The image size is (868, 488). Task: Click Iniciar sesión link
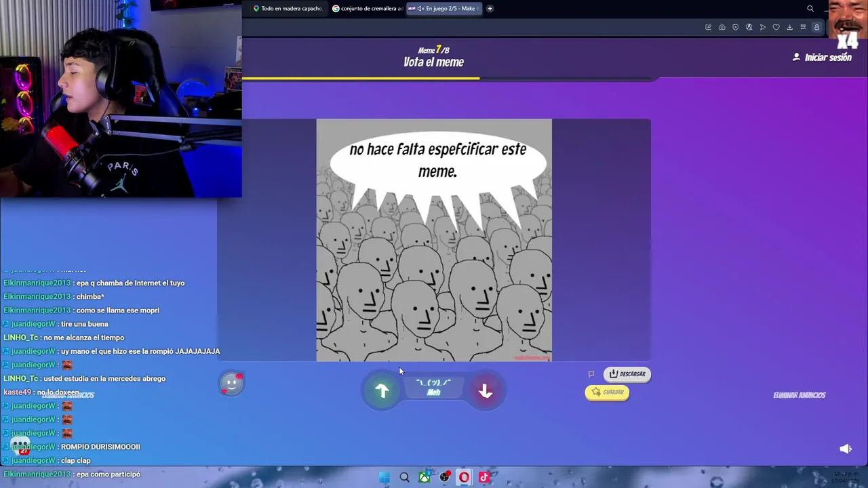point(822,58)
